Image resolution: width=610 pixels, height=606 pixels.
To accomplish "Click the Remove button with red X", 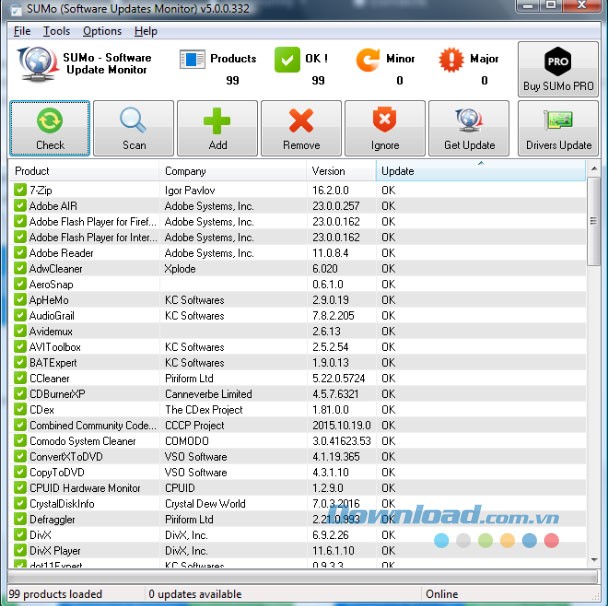I will coord(301,128).
